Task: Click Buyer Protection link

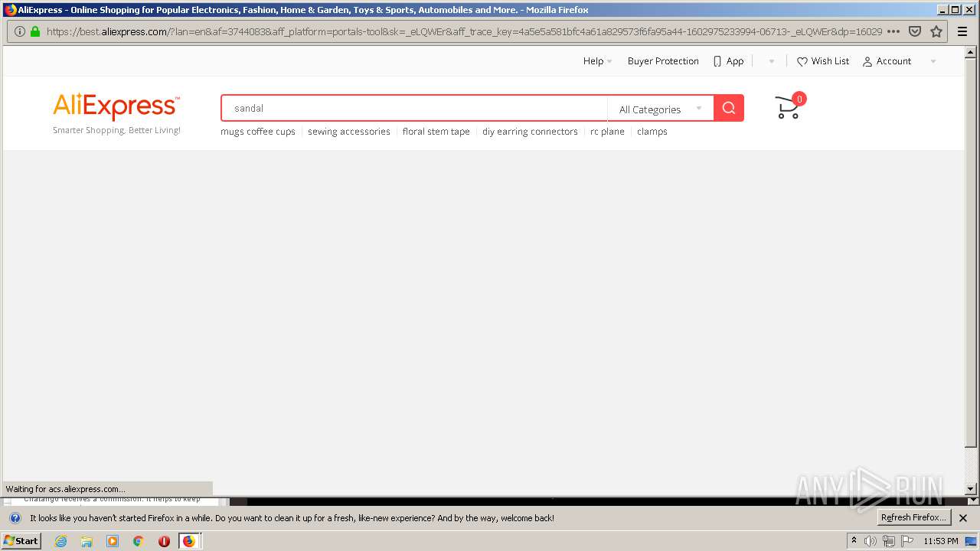Action: click(x=663, y=61)
